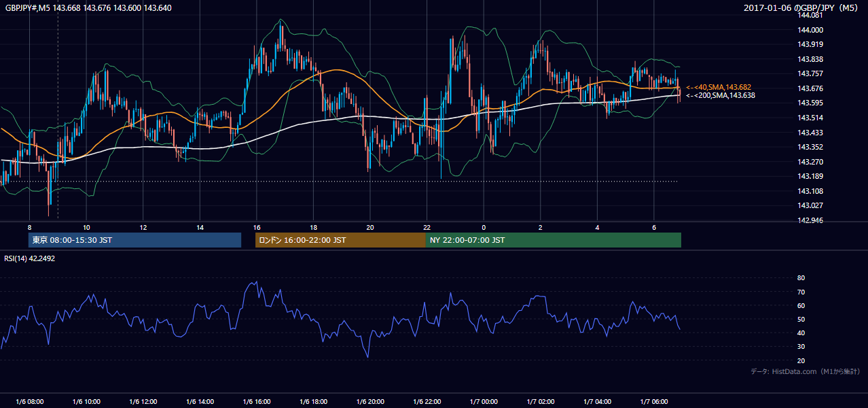Click the chart title 2017-01-06 のGBP/JPY (M5)
Screen dimensions: 868x408
801,8
